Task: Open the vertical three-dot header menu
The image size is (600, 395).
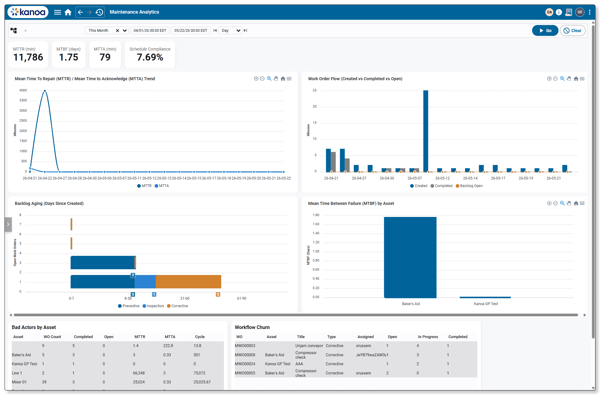Action: pyautogui.click(x=590, y=12)
